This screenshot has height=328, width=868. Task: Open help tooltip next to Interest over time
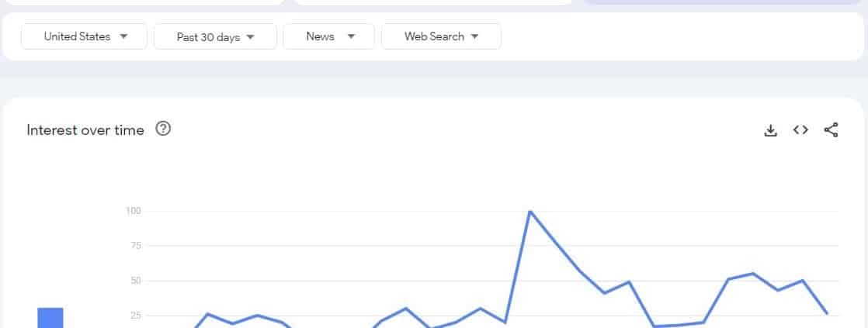pos(163,129)
